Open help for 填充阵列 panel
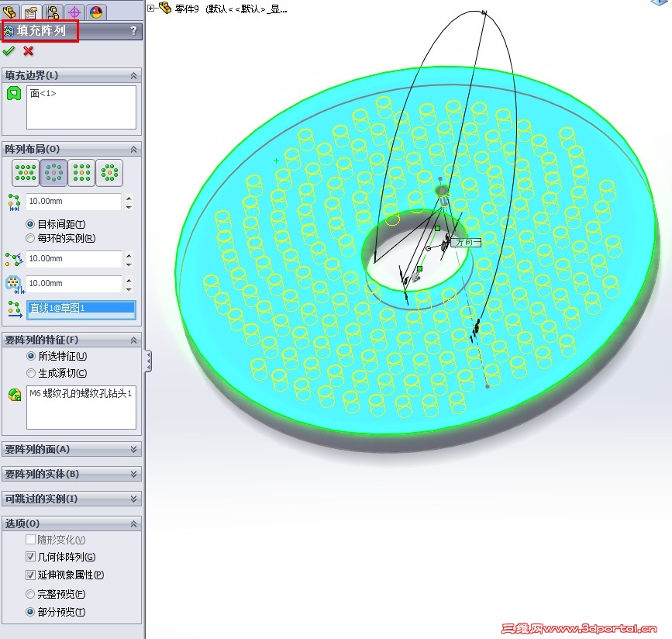 [133, 30]
